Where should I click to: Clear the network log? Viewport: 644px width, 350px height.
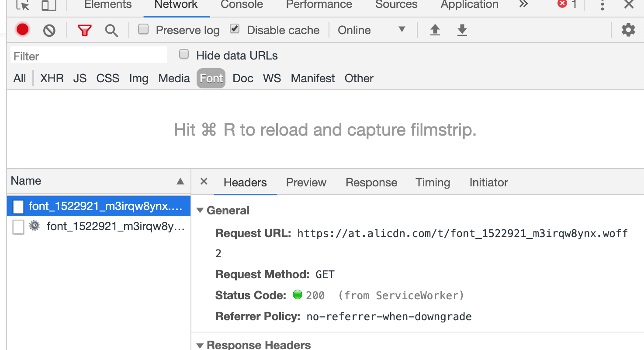click(49, 30)
